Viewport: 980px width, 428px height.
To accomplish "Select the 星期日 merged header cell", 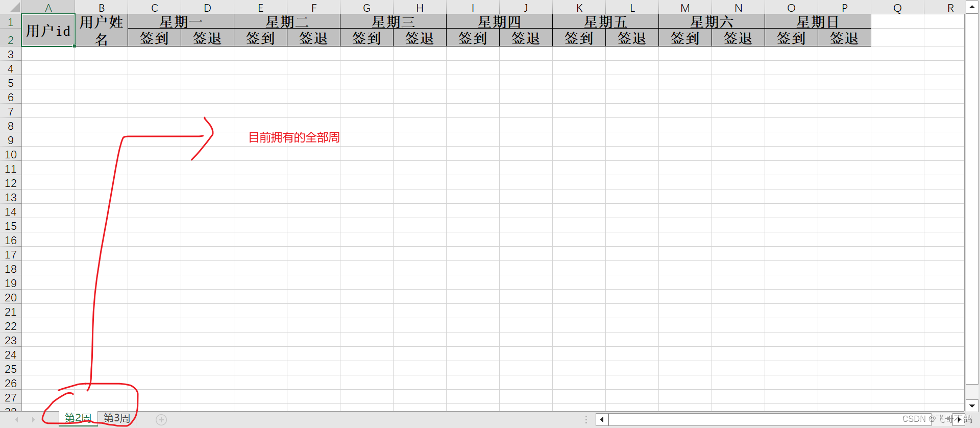I will [x=818, y=21].
